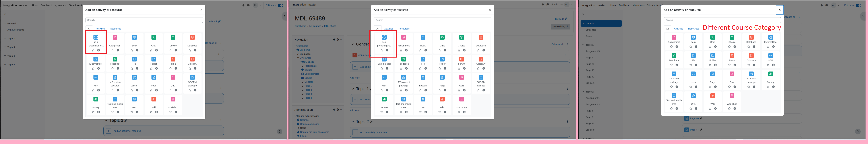Image resolution: width=868 pixels, height=144 pixels.
Task: Star the Quiz activity in the middle dialog
Action: click(x=459, y=90)
